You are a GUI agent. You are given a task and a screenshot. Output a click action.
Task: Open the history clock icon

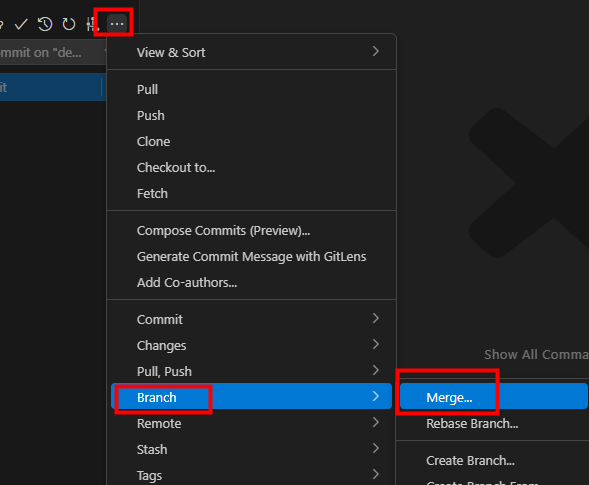click(45, 24)
